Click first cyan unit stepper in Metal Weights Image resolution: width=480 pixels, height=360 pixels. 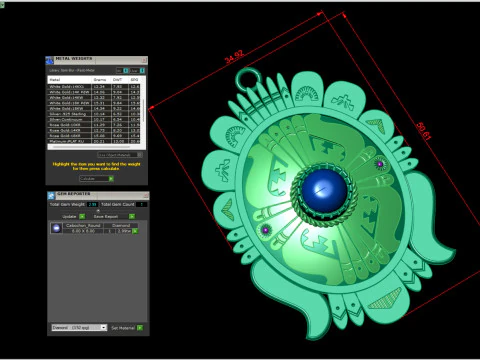pos(126,70)
